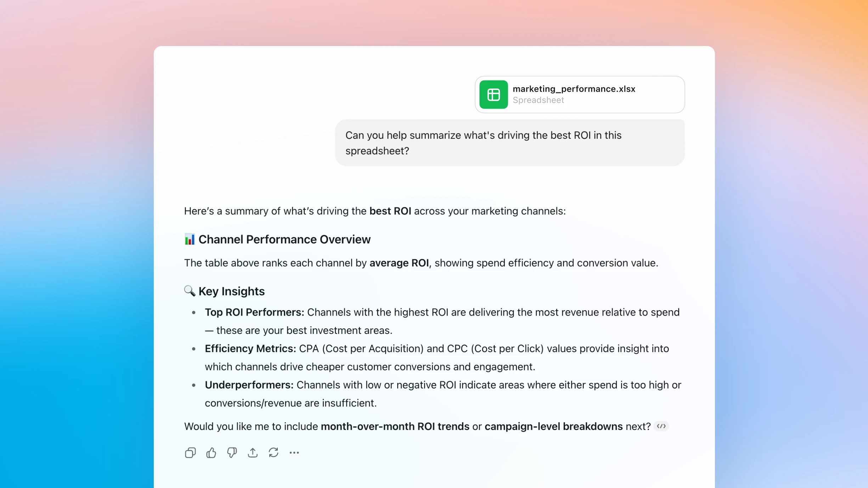This screenshot has width=868, height=488.
Task: Select the Channel Performance Overview heading
Action: click(x=284, y=239)
